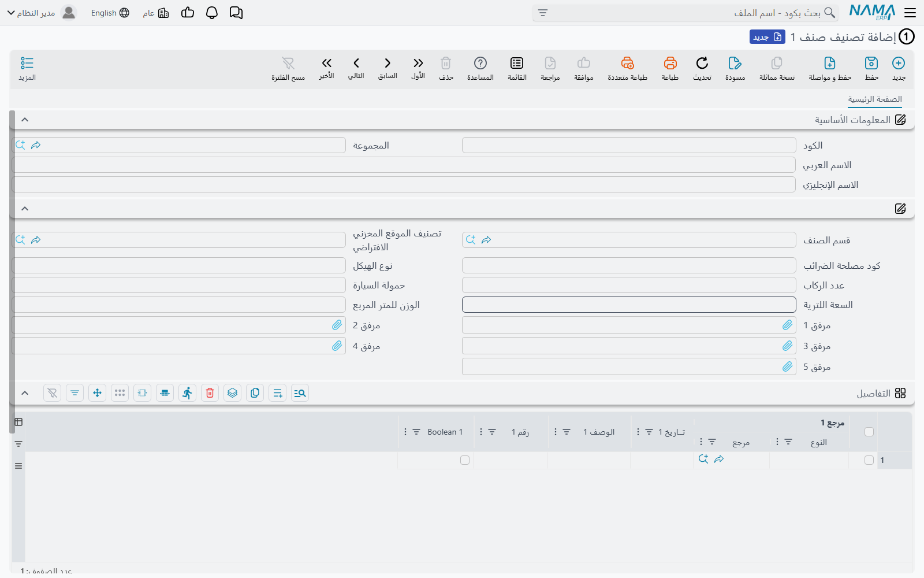Click the جديد (New) toolbar icon
The image size is (924, 578).
pos(899,63)
